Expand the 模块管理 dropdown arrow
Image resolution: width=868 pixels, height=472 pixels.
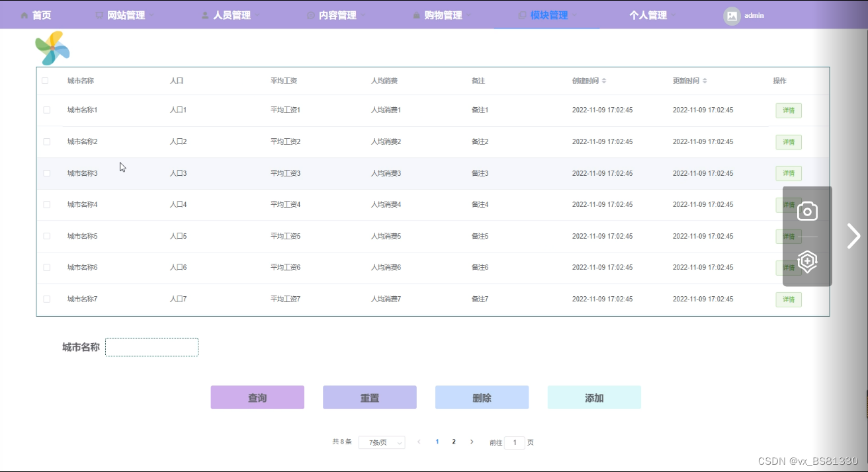(x=574, y=15)
